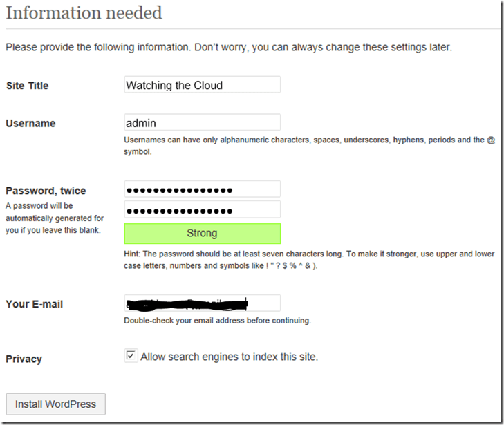Click the second password confirmation field
The height and width of the screenshot is (425, 504).
pyautogui.click(x=202, y=210)
